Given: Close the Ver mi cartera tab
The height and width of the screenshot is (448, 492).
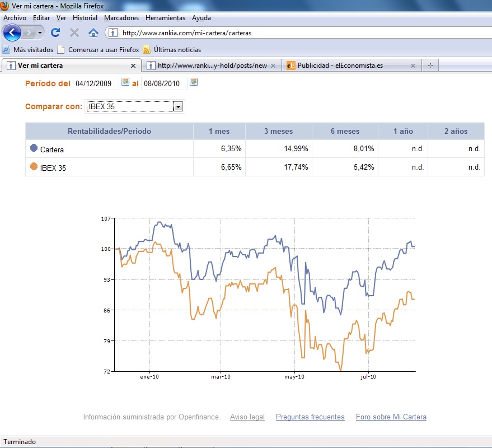Looking at the screenshot, I should click(133, 66).
